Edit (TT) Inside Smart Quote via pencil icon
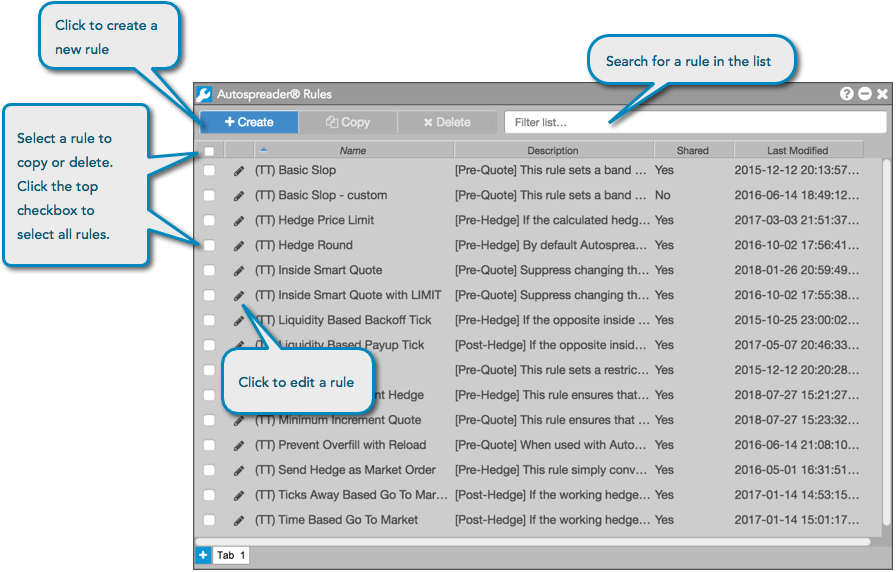The image size is (896, 572). 239,271
